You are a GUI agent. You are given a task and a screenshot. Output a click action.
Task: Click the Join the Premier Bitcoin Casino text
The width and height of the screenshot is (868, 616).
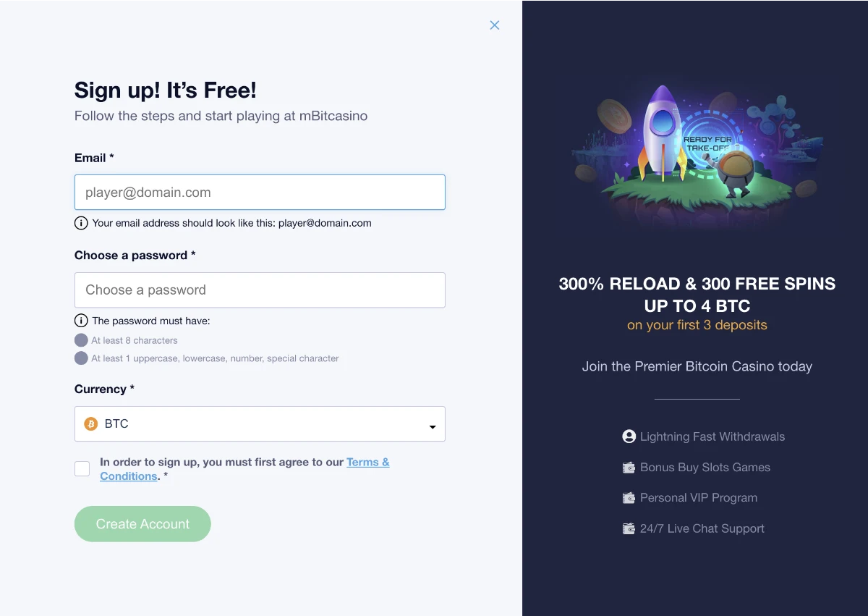click(x=697, y=366)
